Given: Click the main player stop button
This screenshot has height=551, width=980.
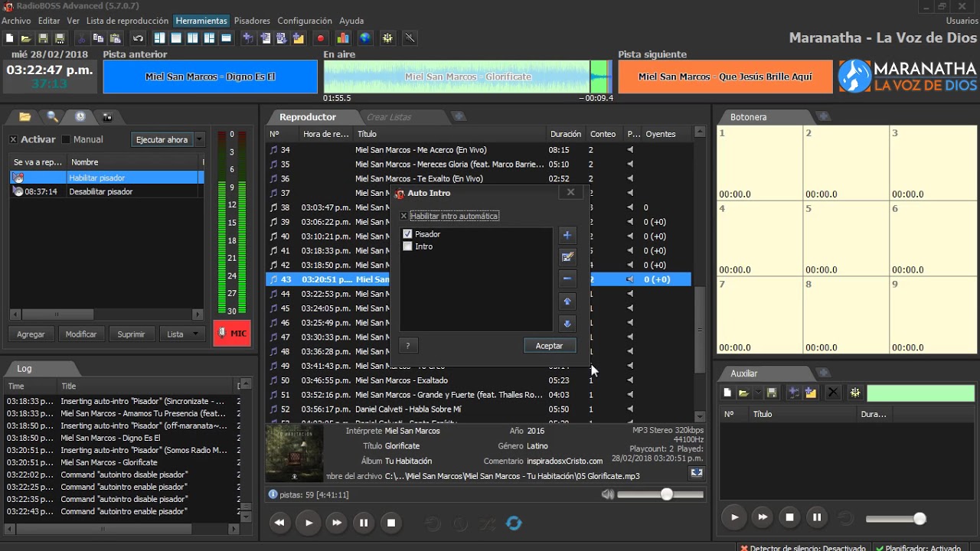Looking at the screenshot, I should 391,523.
